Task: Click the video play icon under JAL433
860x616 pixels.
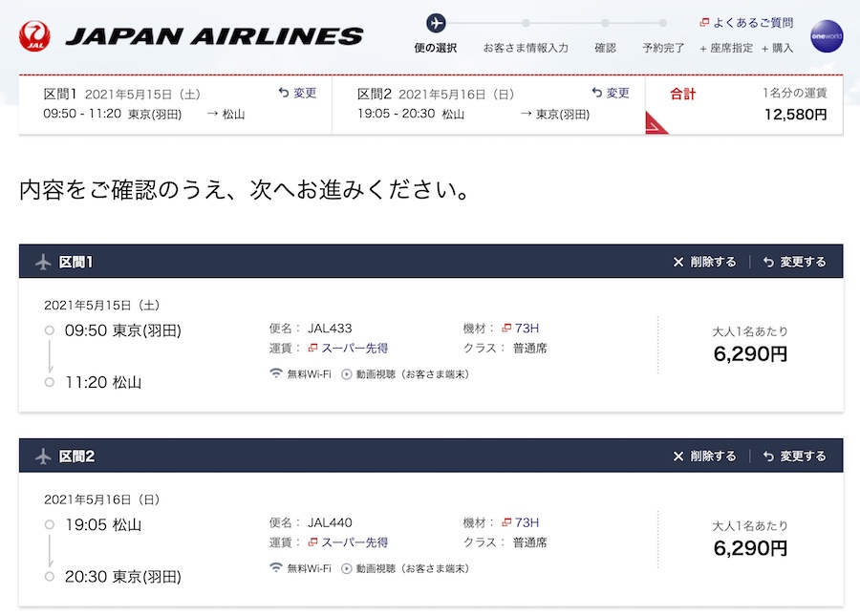Action: 347,374
